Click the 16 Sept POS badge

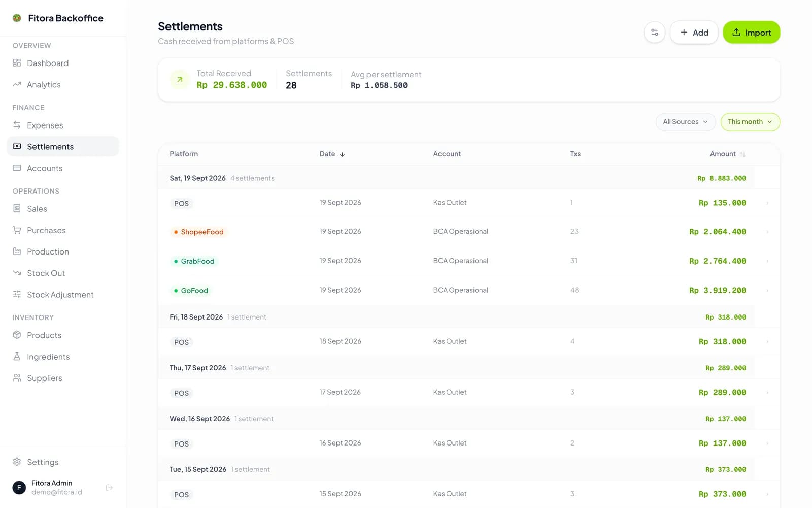click(x=181, y=444)
